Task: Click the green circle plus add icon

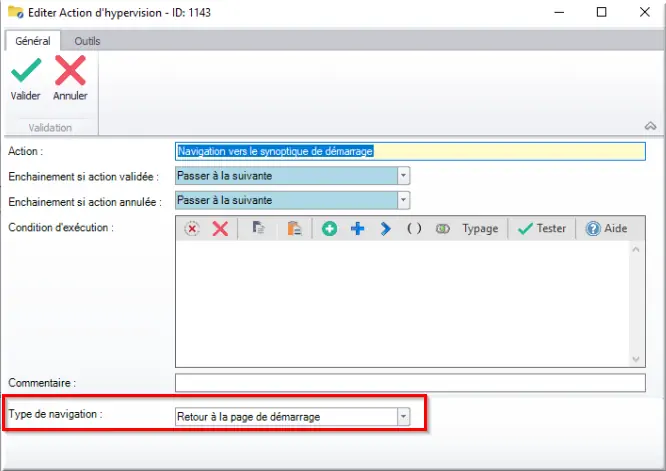Action: point(329,228)
